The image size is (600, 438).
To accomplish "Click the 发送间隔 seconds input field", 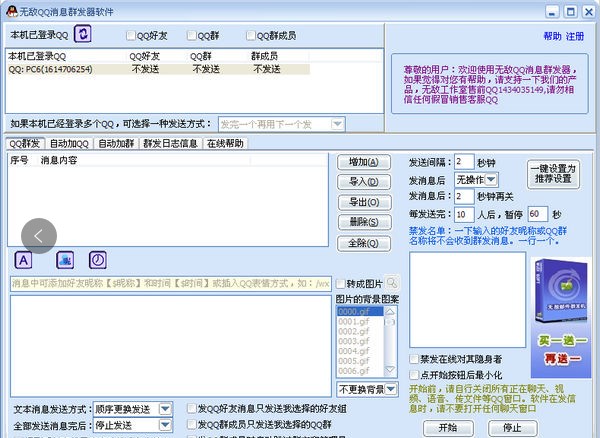I will (464, 161).
